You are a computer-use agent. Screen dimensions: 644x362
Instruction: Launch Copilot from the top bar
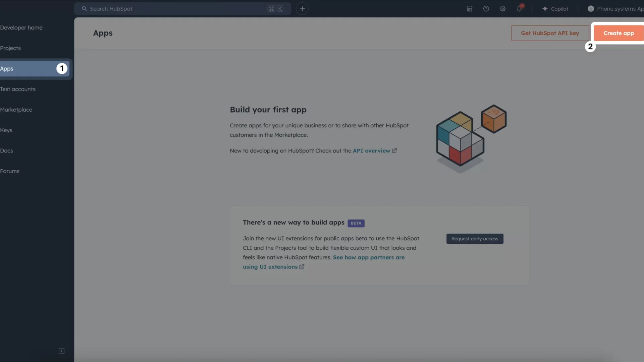pyautogui.click(x=555, y=9)
